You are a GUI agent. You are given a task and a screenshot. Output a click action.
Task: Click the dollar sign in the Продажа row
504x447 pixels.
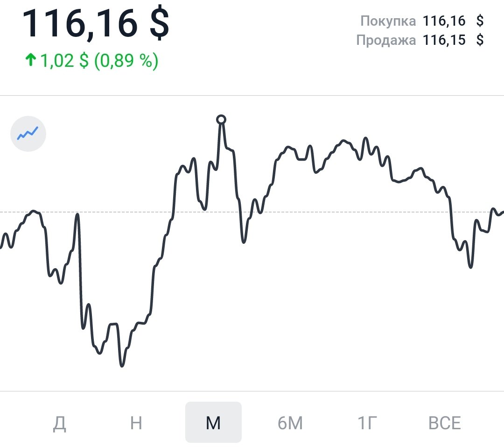[480, 40]
